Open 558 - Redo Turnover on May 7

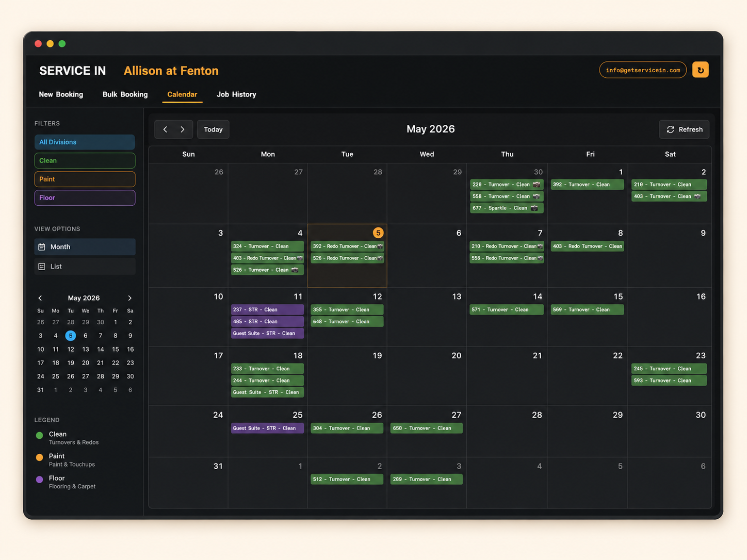point(507,258)
